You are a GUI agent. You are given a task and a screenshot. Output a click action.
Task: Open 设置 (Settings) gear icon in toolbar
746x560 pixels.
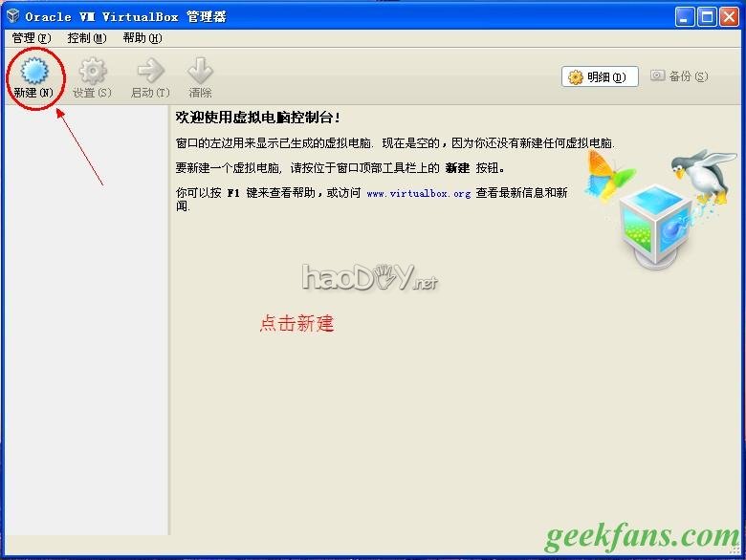[92, 72]
